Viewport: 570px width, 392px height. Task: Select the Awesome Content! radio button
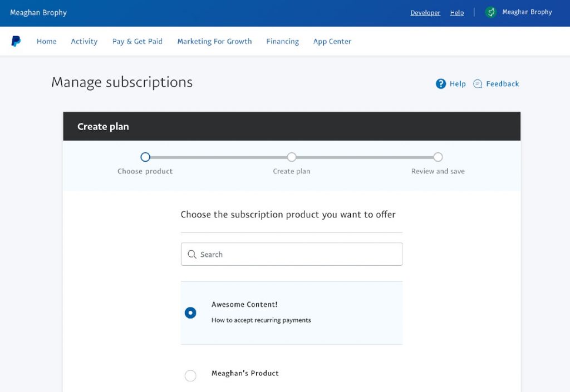pyautogui.click(x=190, y=312)
